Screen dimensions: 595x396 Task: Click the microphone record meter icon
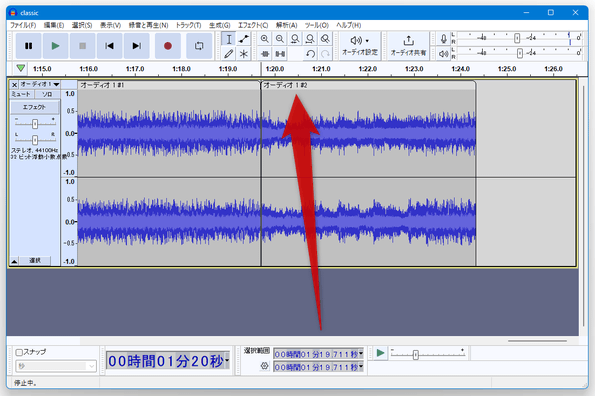point(443,39)
